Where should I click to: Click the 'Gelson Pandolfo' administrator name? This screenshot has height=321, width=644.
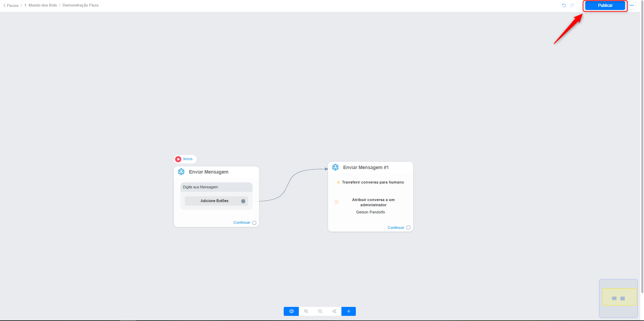[371, 212]
